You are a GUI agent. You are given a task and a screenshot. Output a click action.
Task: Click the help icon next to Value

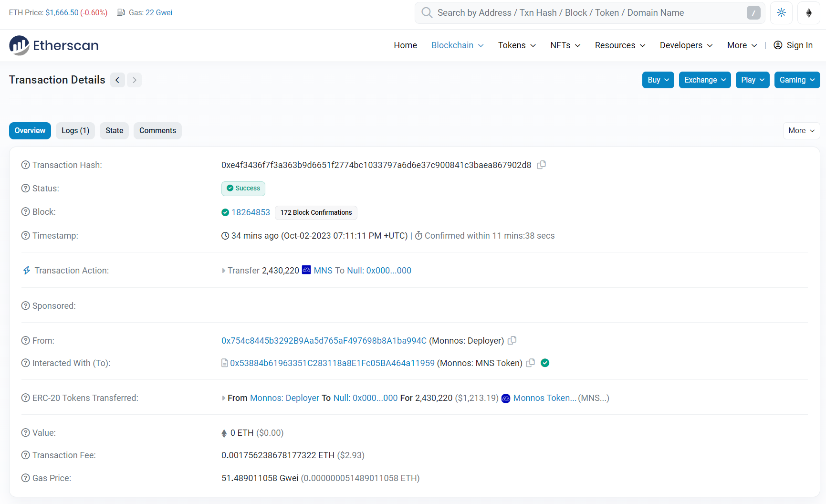coord(26,433)
